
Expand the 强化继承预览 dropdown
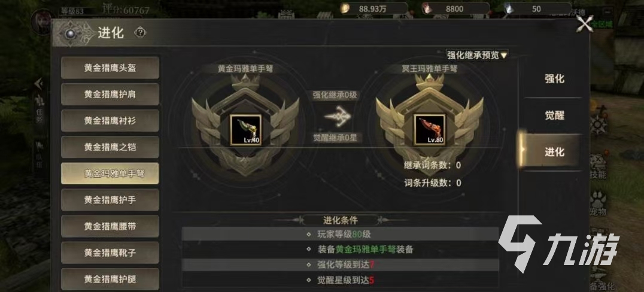coord(477,54)
